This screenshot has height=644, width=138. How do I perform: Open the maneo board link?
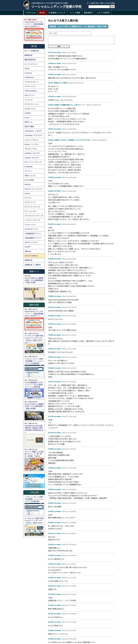click(x=34, y=194)
